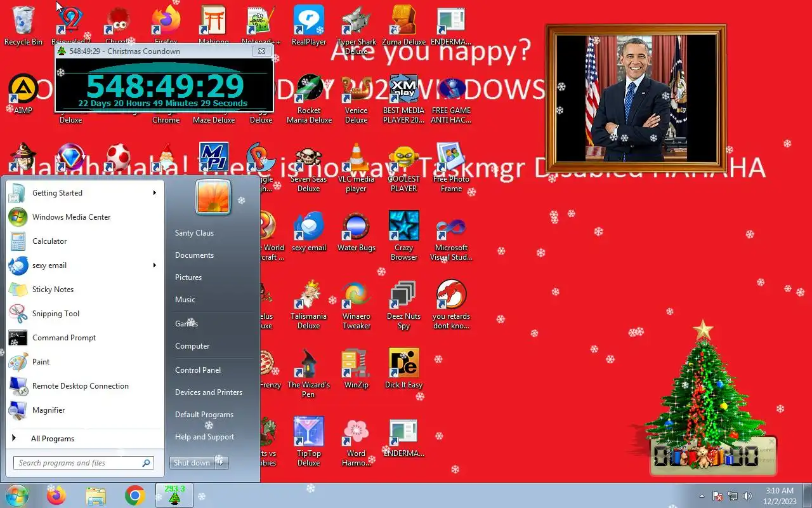
Task: Launch Winaero Tweaker shortcut
Action: 357,305
